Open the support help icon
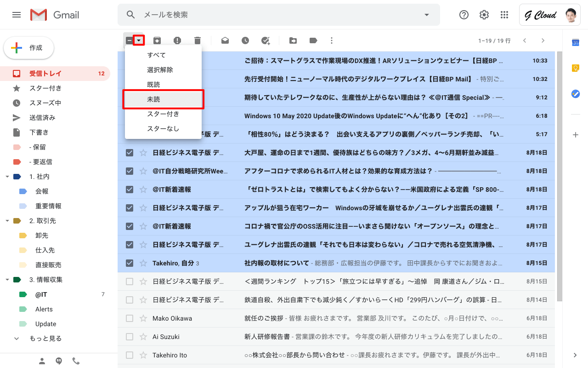This screenshot has height=368, width=588. pyautogui.click(x=464, y=15)
